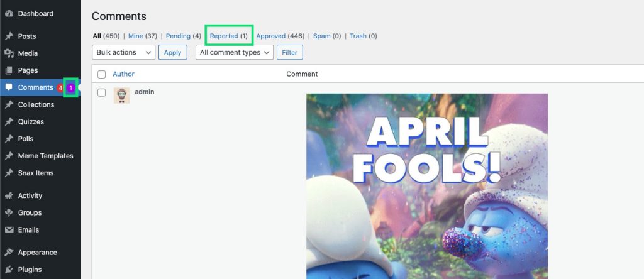
Task: Click the Media library icon
Action: pos(9,53)
